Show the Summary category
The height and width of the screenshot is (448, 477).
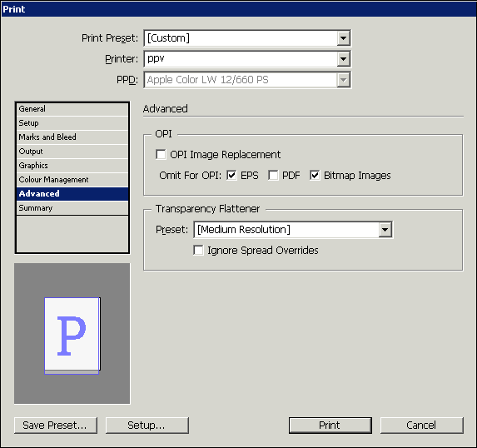(x=72, y=208)
